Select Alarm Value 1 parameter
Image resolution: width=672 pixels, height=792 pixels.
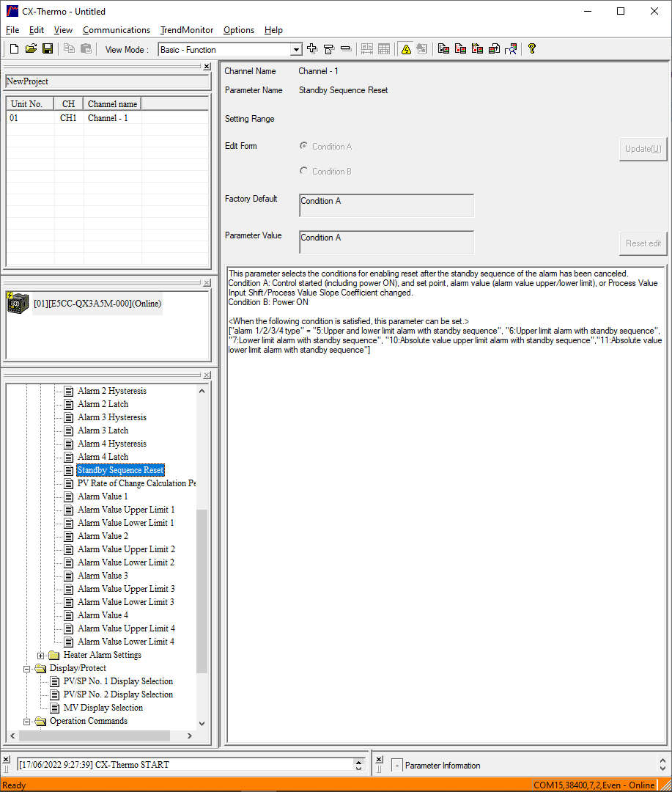click(103, 496)
